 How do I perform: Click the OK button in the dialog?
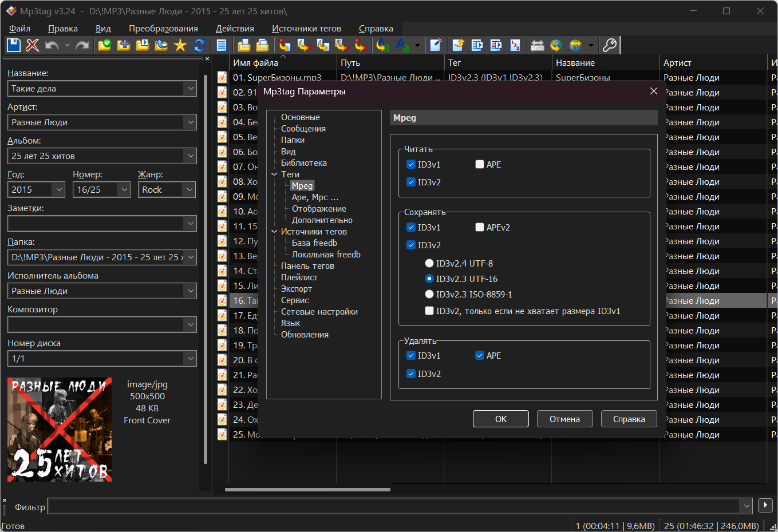pyautogui.click(x=501, y=419)
